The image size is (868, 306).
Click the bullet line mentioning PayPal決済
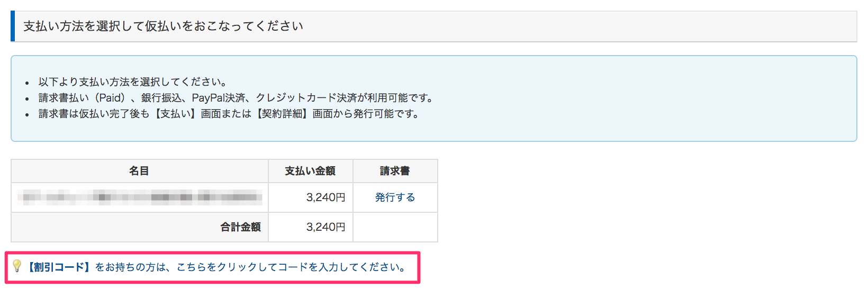(236, 98)
